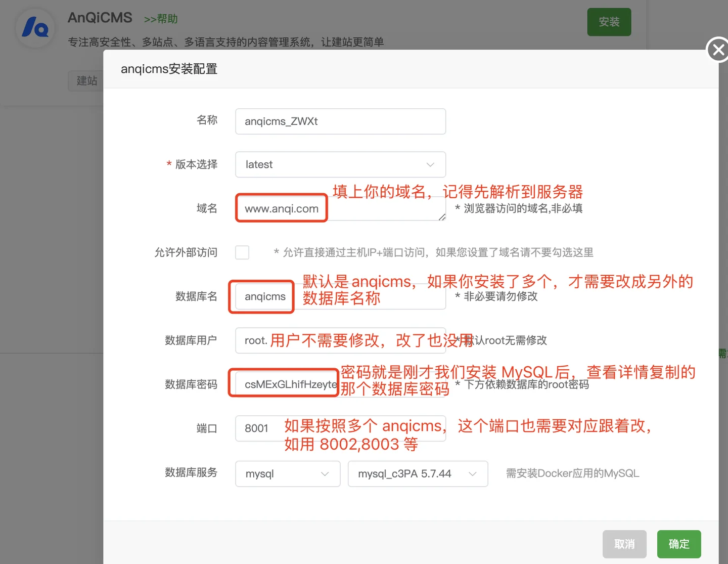Screen dimensions: 728x564
Task: Click the hint 浏览器访问的域名,非必填
Action: [519, 208]
